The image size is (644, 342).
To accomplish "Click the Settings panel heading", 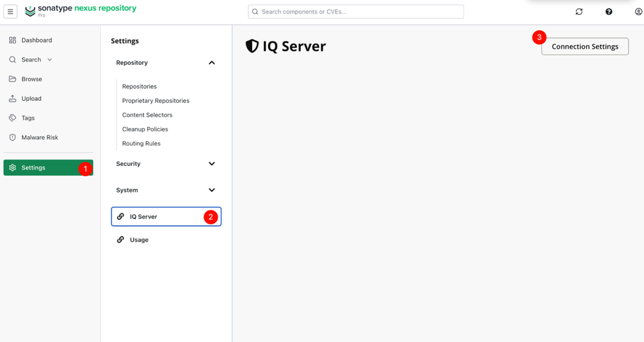I will coord(125,41).
